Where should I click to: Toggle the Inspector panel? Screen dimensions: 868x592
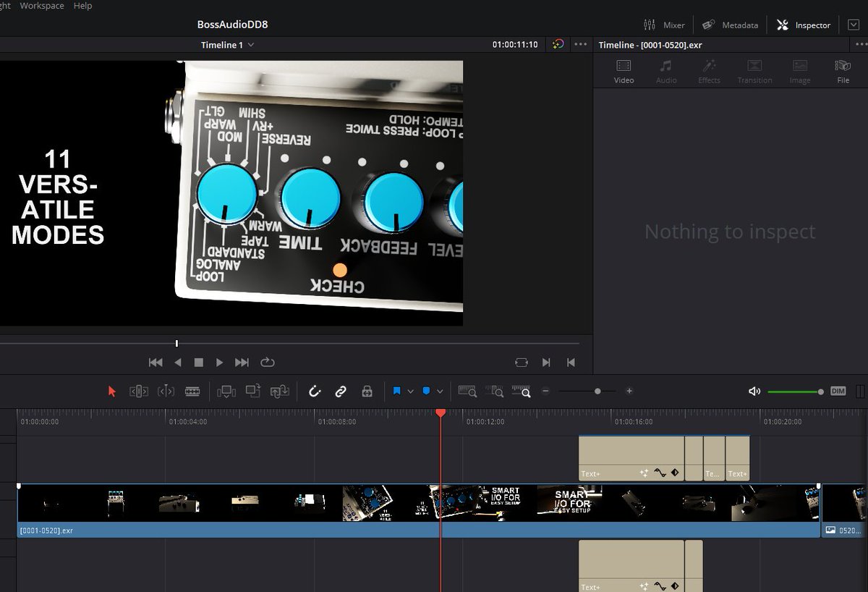804,25
